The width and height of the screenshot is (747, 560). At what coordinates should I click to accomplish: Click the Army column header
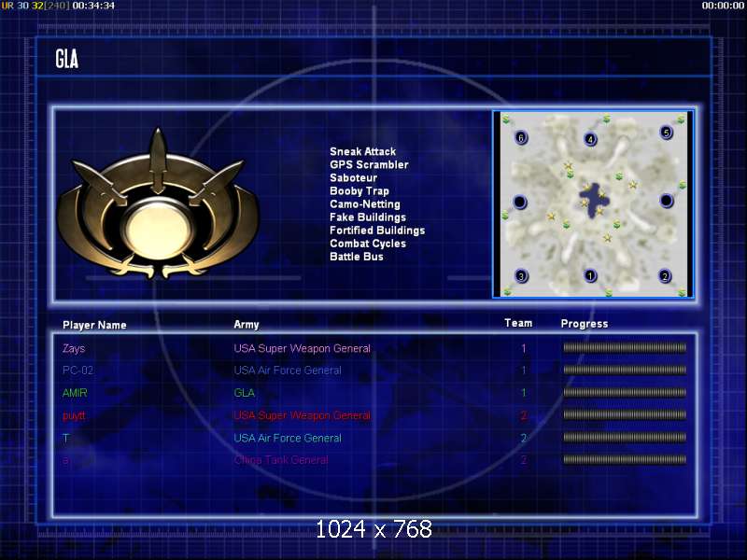coord(247,325)
